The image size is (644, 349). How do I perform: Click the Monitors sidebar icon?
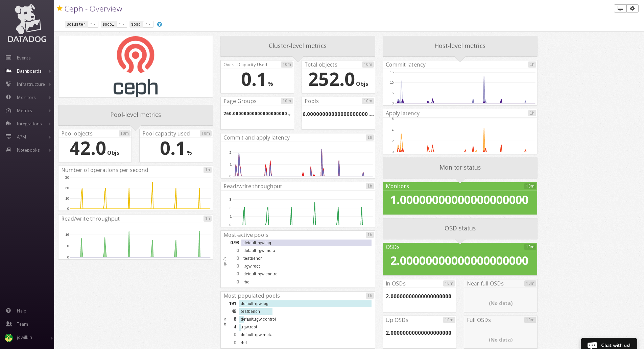[8, 97]
